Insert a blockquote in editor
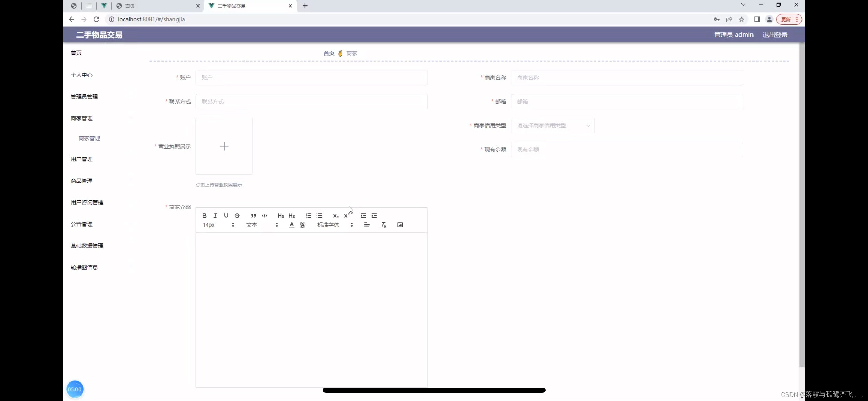The image size is (868, 401). [x=253, y=216]
